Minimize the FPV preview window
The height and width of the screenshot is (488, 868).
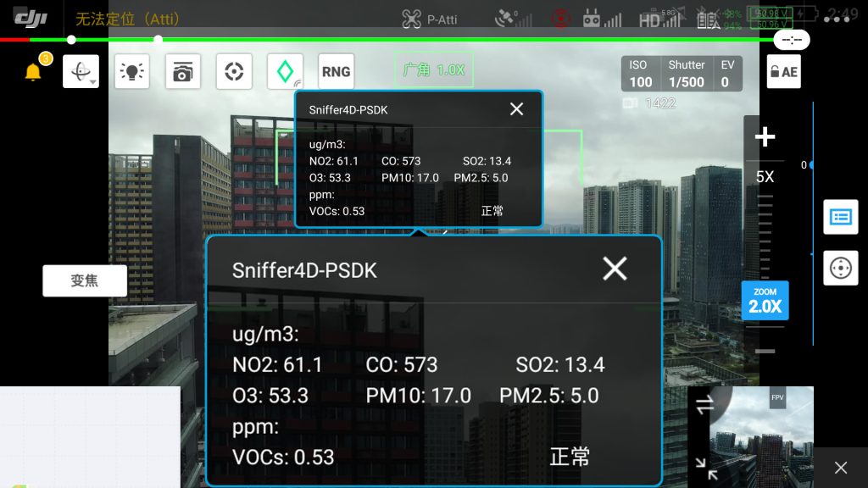tap(706, 468)
